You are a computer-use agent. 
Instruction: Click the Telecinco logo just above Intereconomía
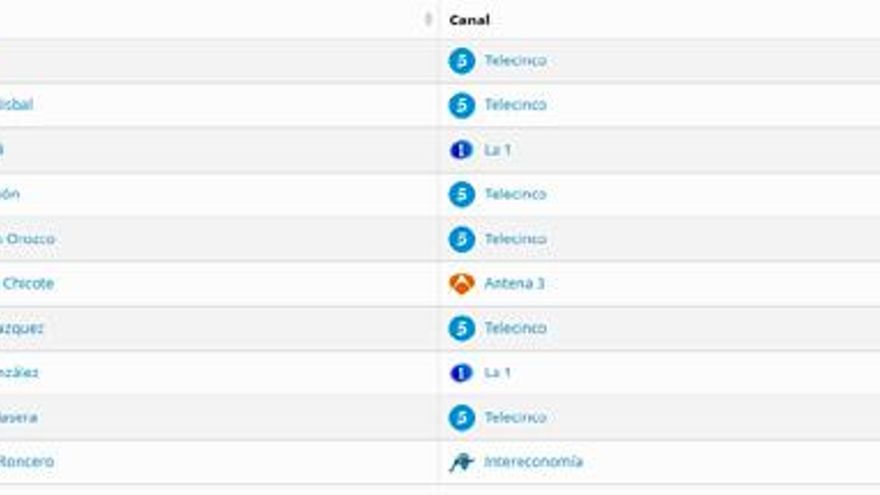pyautogui.click(x=461, y=417)
